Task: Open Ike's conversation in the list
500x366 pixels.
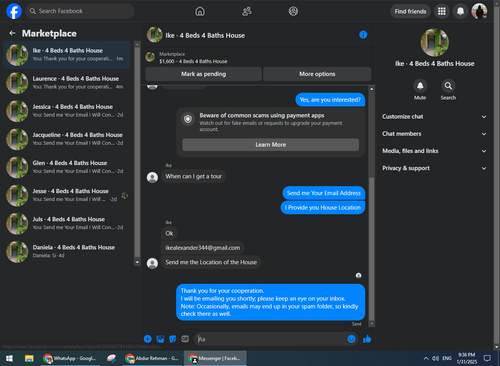Action: [x=68, y=55]
